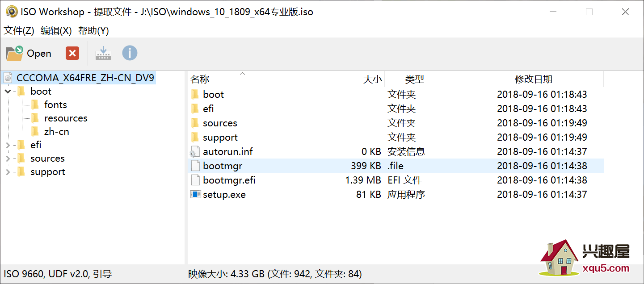Screen dimensions: 644x284
Task: Select the fonts subfolder in tree
Action: click(x=55, y=104)
